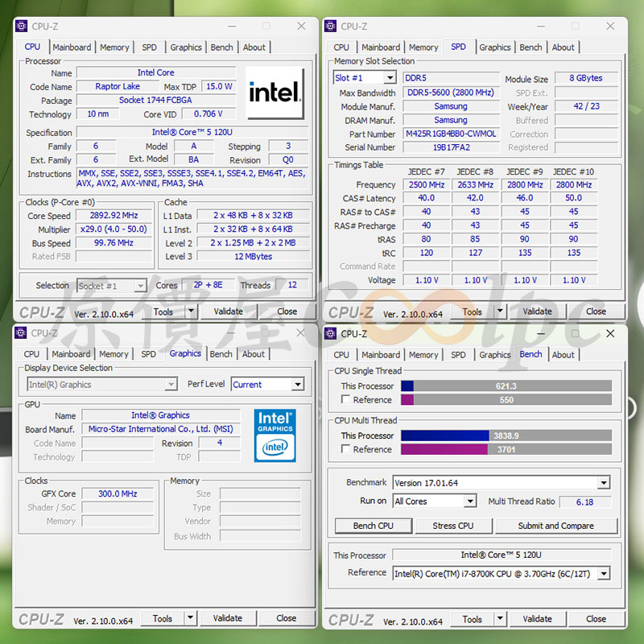Click the Reference single thread bar 550
This screenshot has height=644, width=644.
[506, 399]
